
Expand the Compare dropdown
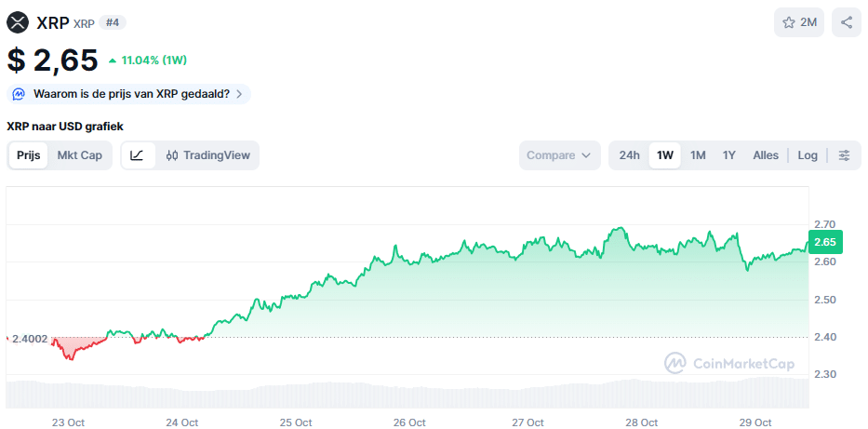click(559, 155)
